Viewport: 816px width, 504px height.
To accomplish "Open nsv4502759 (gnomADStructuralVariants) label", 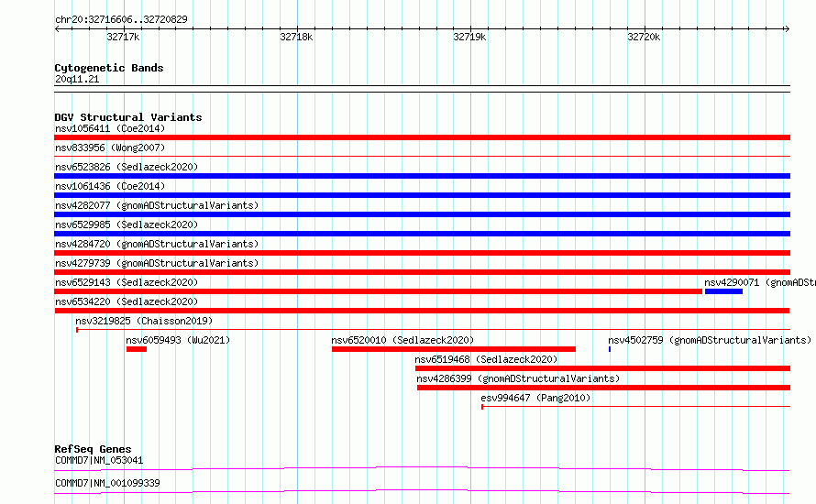I will tap(710, 340).
